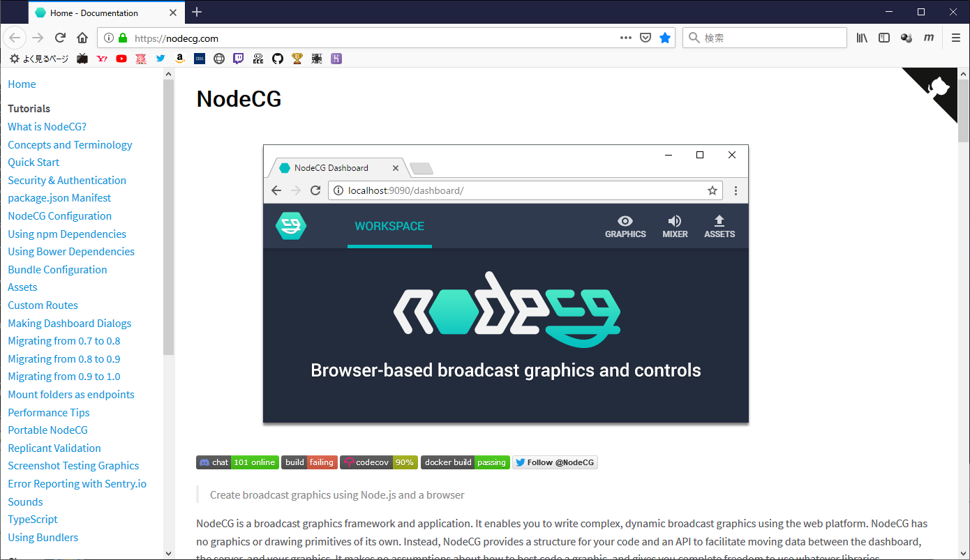
Task: Open Using npm Dependencies
Action: [x=67, y=234]
